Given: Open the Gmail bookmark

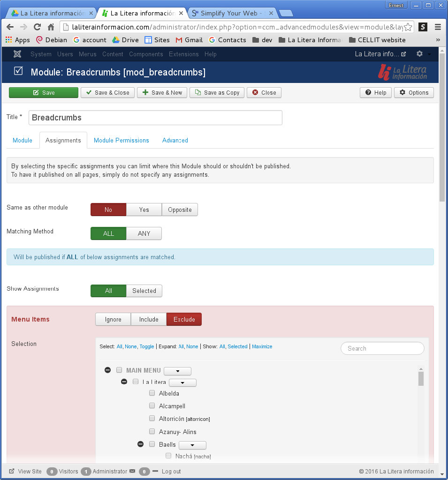Looking at the screenshot, I should click(189, 40).
